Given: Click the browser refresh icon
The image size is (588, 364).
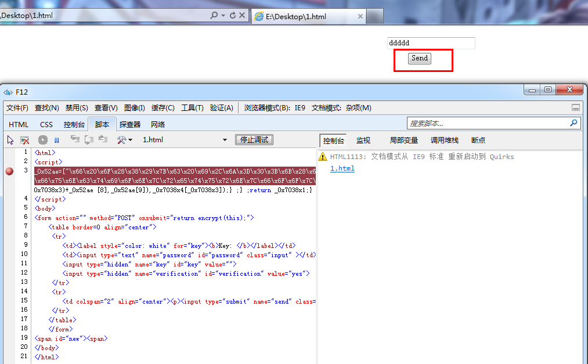Looking at the screenshot, I should pyautogui.click(x=233, y=15).
